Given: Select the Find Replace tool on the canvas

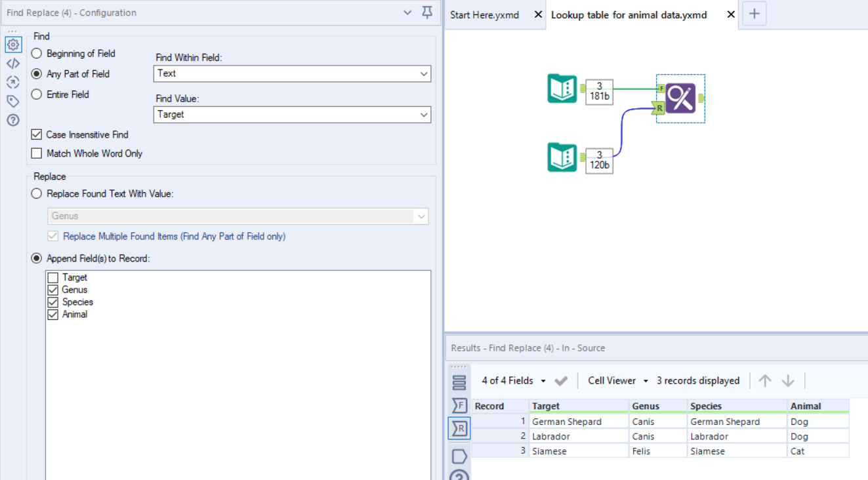Looking at the screenshot, I should [x=680, y=97].
